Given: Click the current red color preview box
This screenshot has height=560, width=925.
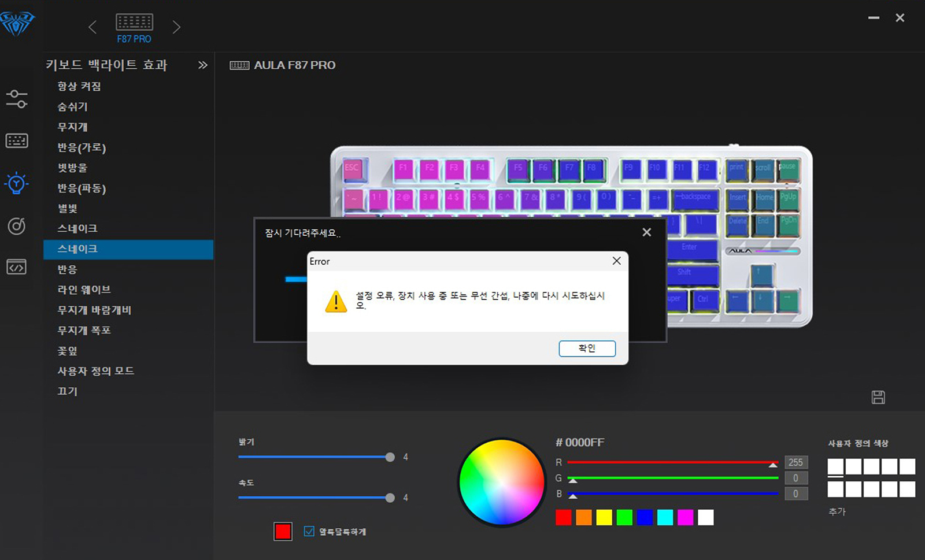Looking at the screenshot, I should (283, 531).
